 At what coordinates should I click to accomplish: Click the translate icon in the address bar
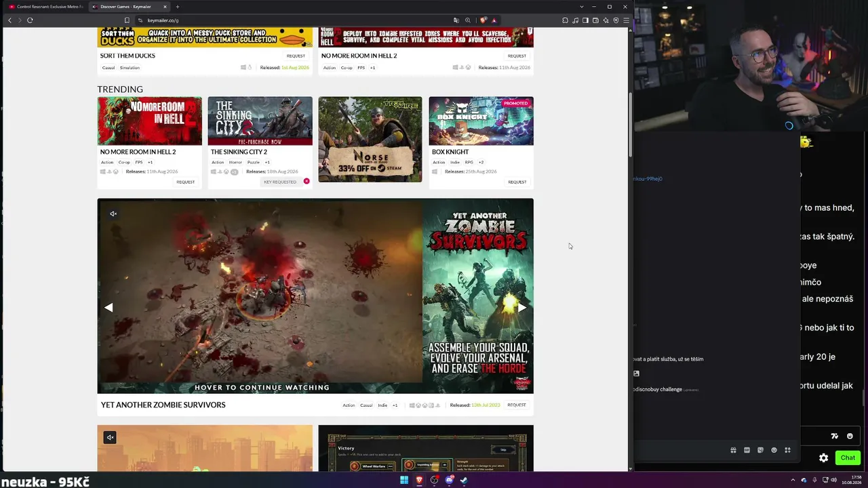click(456, 20)
